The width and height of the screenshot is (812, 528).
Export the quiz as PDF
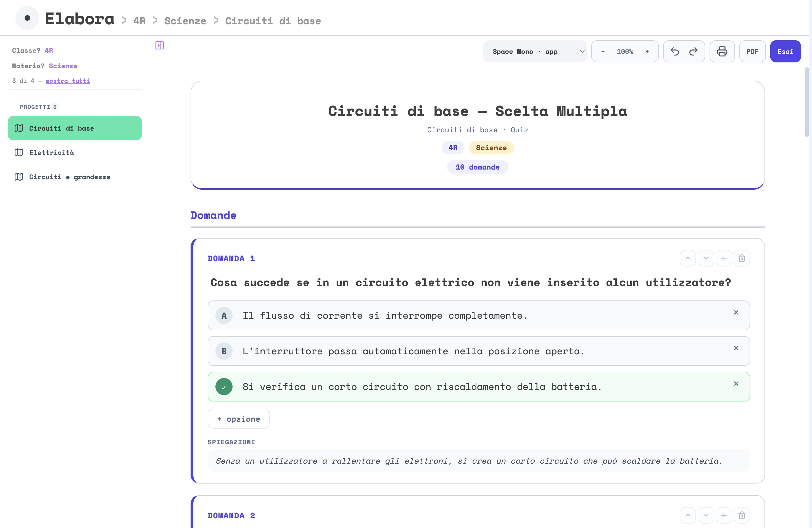(x=752, y=52)
